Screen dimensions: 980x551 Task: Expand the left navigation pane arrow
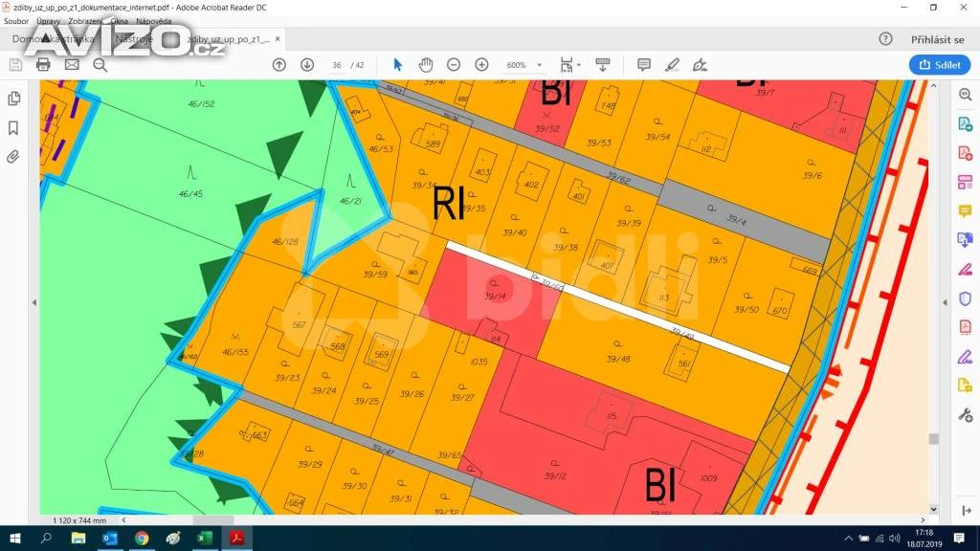(34, 302)
